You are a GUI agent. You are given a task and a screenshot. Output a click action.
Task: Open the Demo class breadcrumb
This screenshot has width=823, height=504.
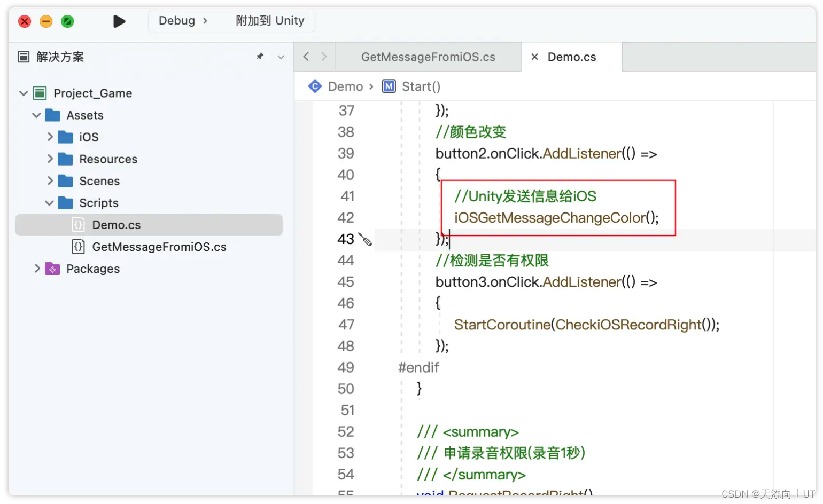(345, 86)
